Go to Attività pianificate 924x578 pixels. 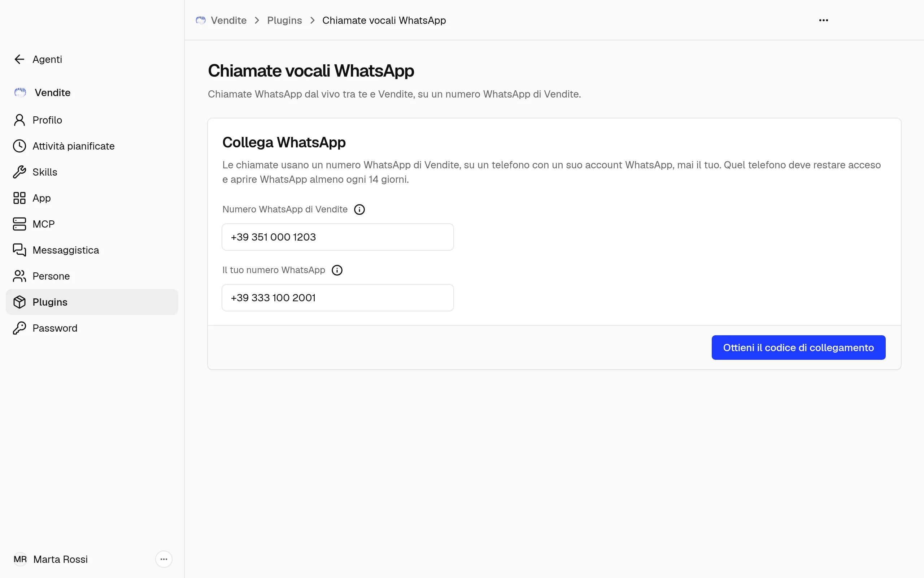pyautogui.click(x=92, y=146)
